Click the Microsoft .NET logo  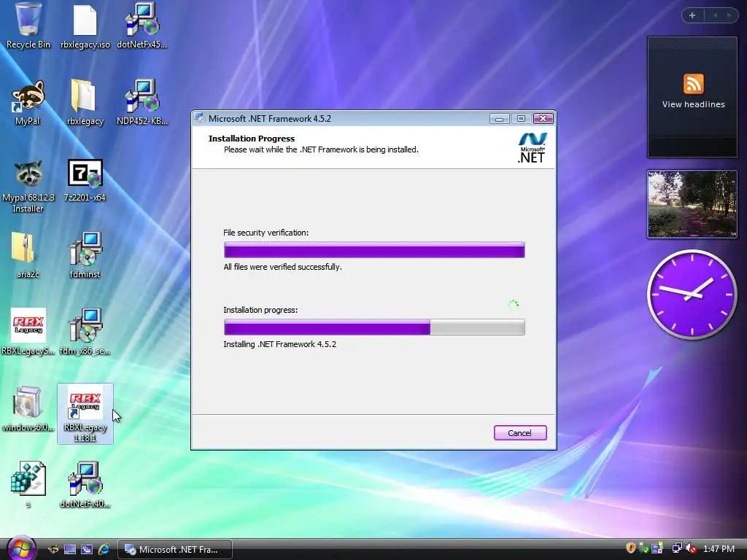[531, 147]
